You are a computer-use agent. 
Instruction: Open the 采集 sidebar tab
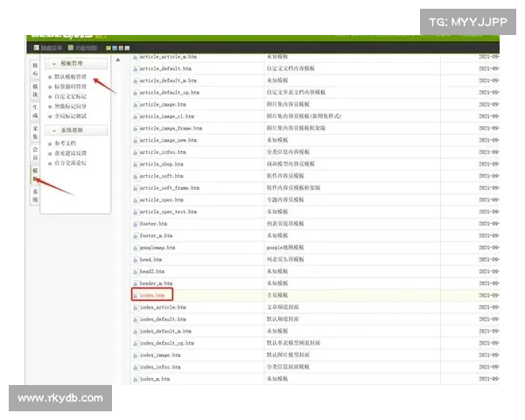(x=35, y=133)
